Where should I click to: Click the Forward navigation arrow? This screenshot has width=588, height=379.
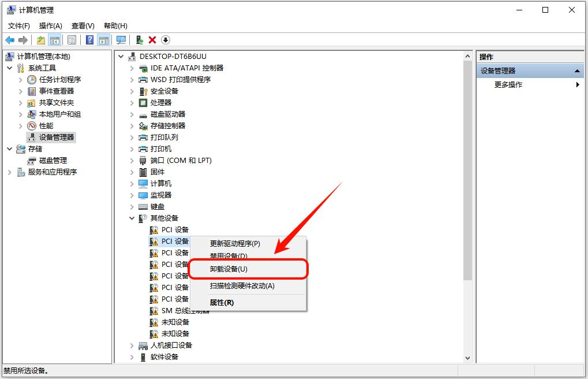[x=23, y=40]
